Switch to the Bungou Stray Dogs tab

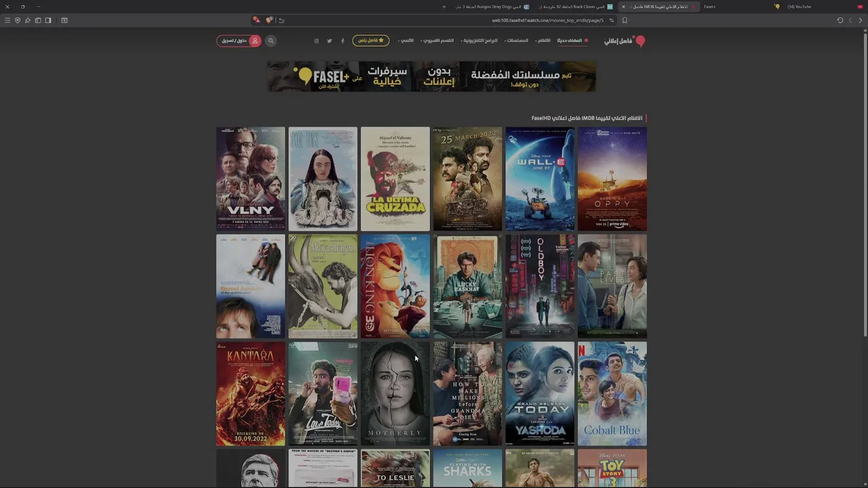click(x=492, y=7)
